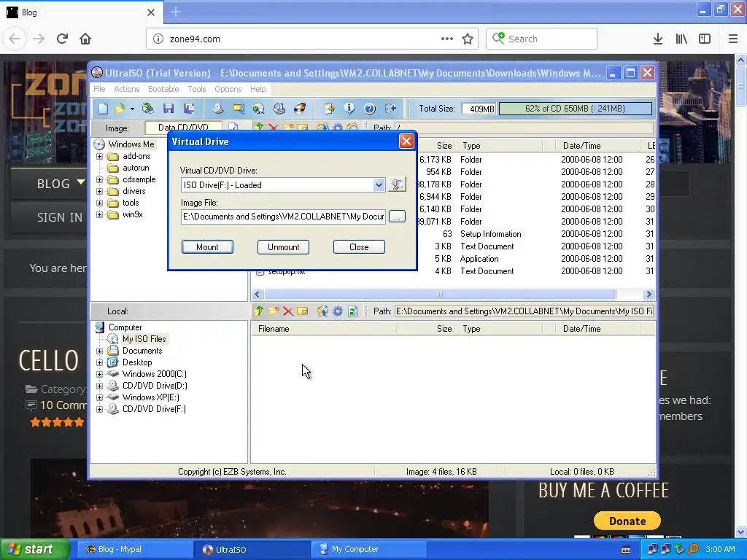Image resolution: width=747 pixels, height=560 pixels.
Task: Click the Mount to Virtual Drive icon
Action: (x=279, y=109)
